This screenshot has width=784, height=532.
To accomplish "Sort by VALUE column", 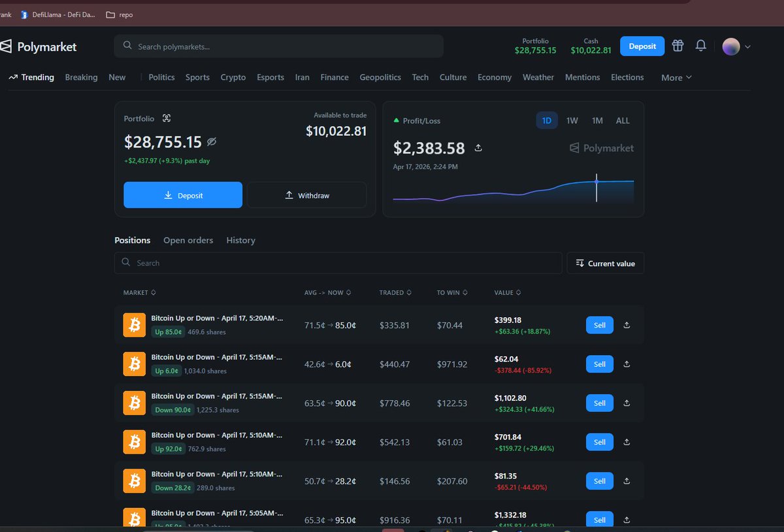I will coord(508,292).
